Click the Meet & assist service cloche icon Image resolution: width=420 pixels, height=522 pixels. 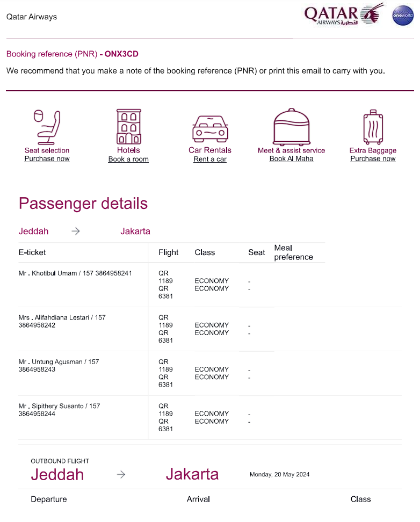point(292,126)
